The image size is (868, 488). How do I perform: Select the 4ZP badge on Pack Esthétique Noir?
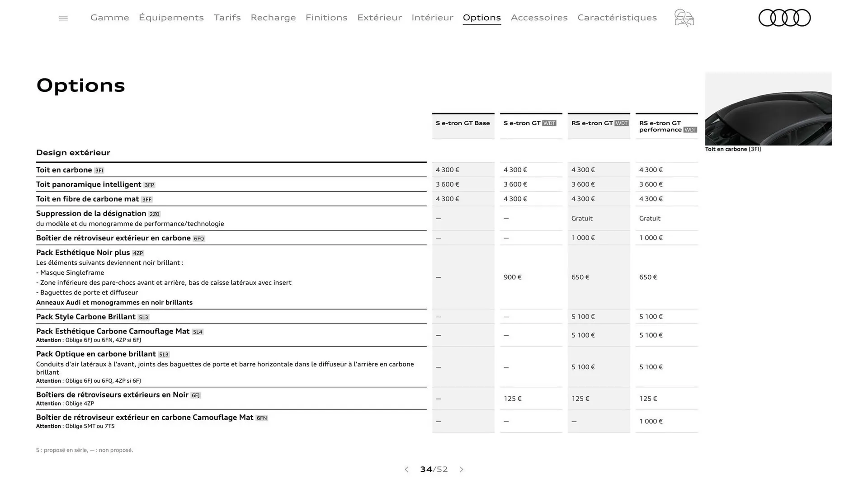point(138,253)
